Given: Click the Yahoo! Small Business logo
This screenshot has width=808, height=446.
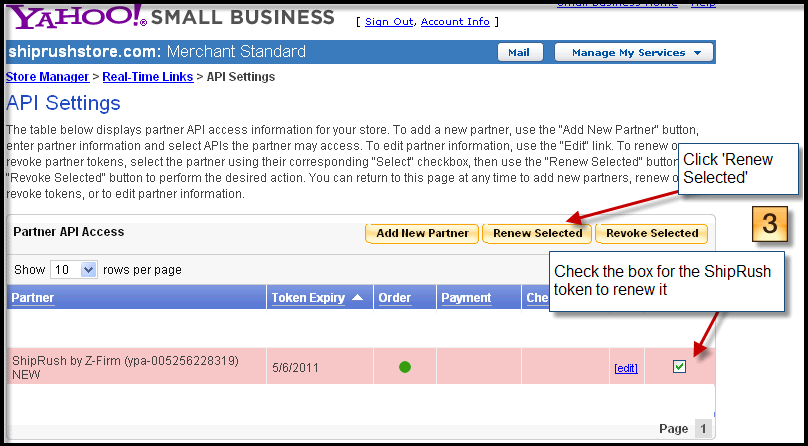Looking at the screenshot, I should pos(170,17).
